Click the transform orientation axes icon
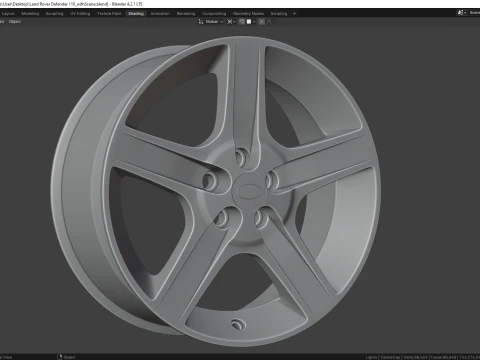The image size is (480, 360). [x=201, y=22]
